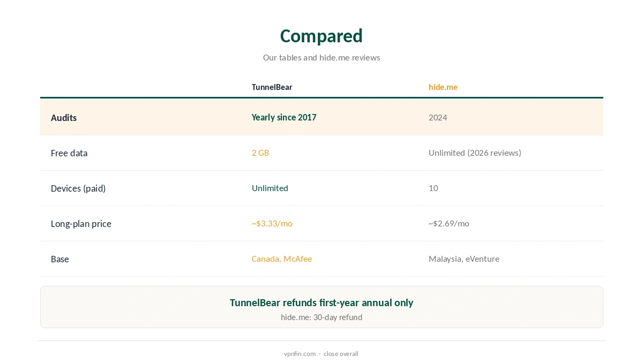Viewport: 643px width, 364px height.
Task: Click "hide.me: 30-day refund" text
Action: point(322,317)
